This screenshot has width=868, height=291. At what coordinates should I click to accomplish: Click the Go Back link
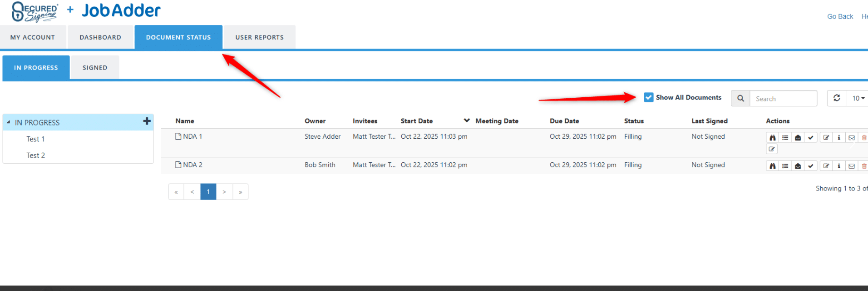[x=840, y=16]
